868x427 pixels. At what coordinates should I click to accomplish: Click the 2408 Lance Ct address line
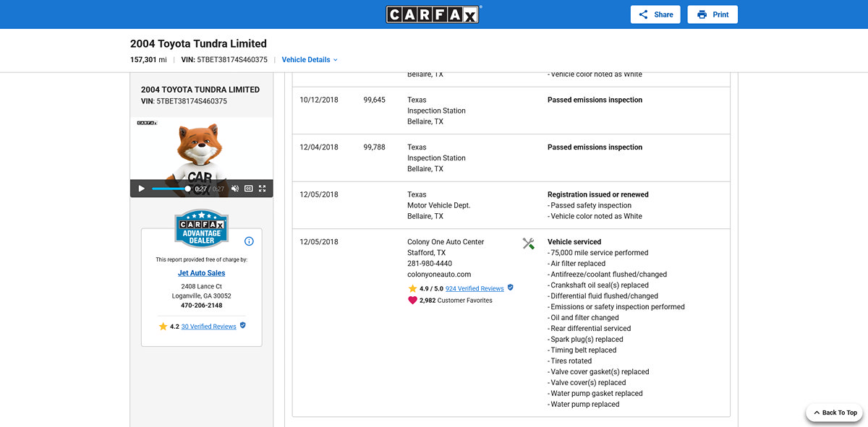[202, 287]
